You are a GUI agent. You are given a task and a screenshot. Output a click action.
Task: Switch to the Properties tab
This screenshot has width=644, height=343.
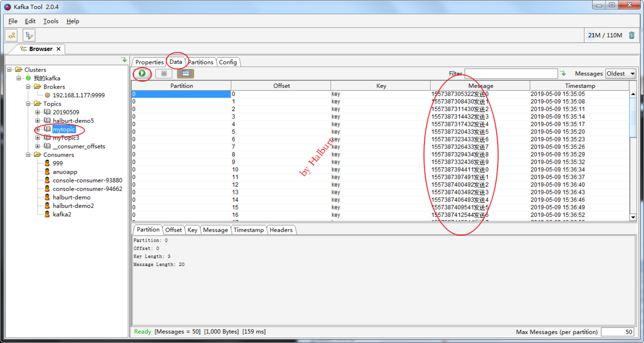150,62
